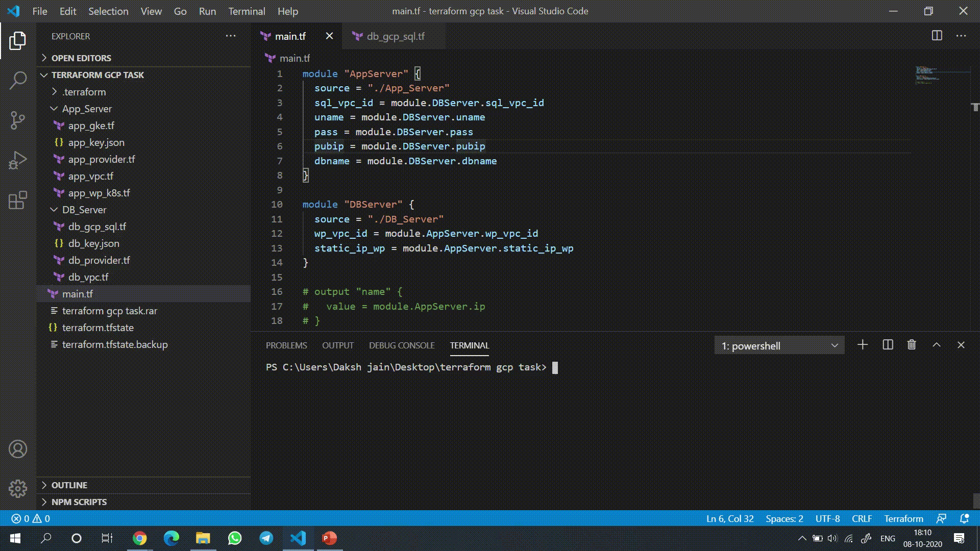Open WhatsApp from the taskbar

[235, 538]
